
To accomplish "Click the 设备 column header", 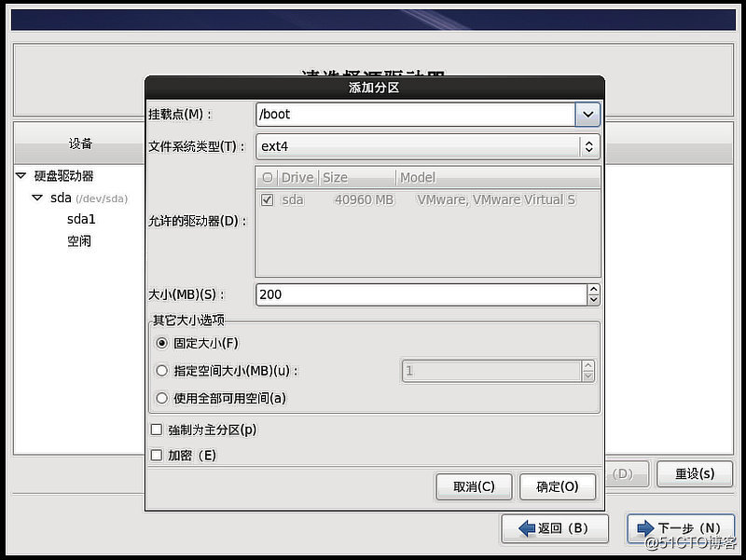I will tap(80, 143).
